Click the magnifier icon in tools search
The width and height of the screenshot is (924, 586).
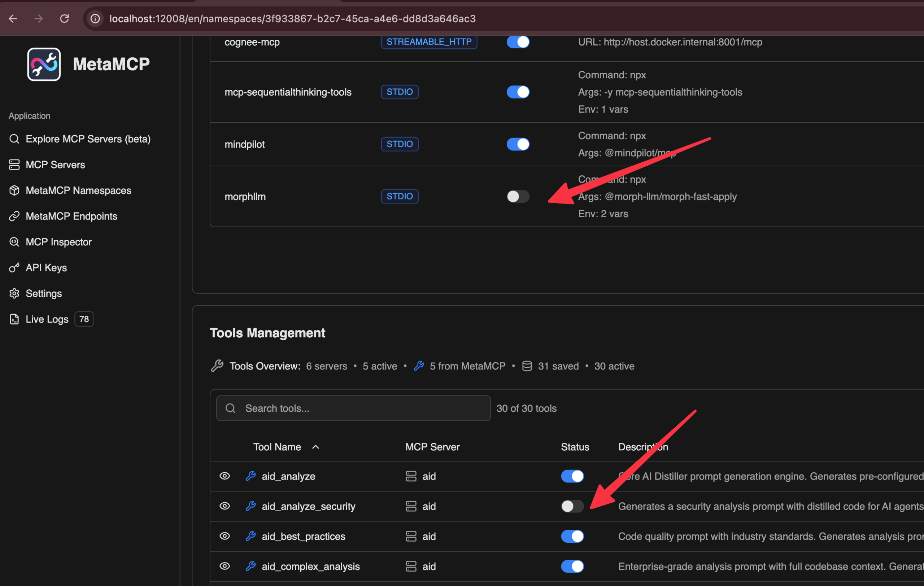(230, 408)
